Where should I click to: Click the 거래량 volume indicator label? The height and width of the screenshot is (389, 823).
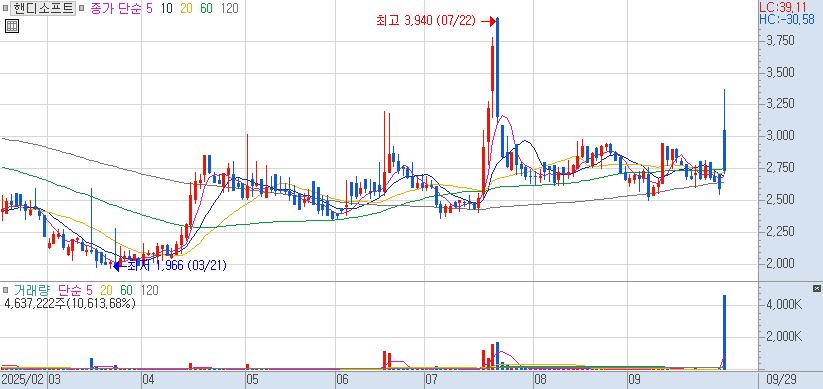click(x=33, y=290)
